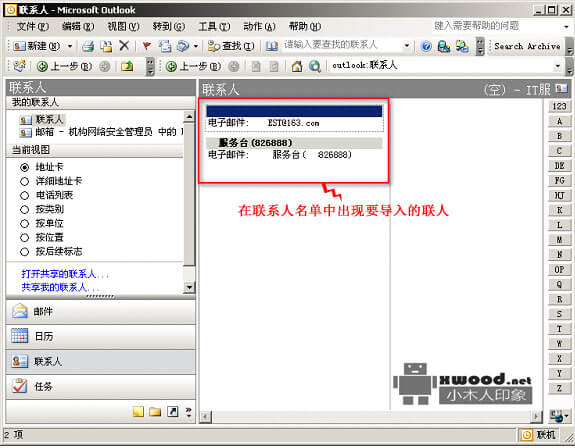This screenshot has height=448, width=575.
Task: Select the 按后续标志 view radio button
Action: tap(25, 252)
